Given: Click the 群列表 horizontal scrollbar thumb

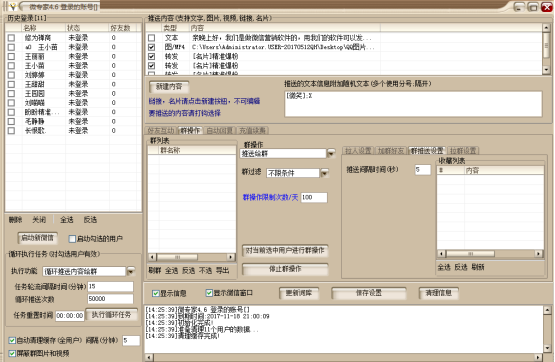Looking at the screenshot, I should (x=177, y=257).
